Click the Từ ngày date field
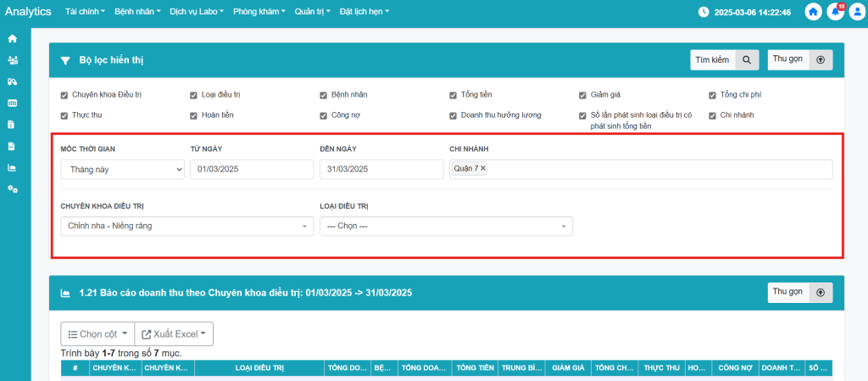The width and height of the screenshot is (868, 381). coord(252,170)
